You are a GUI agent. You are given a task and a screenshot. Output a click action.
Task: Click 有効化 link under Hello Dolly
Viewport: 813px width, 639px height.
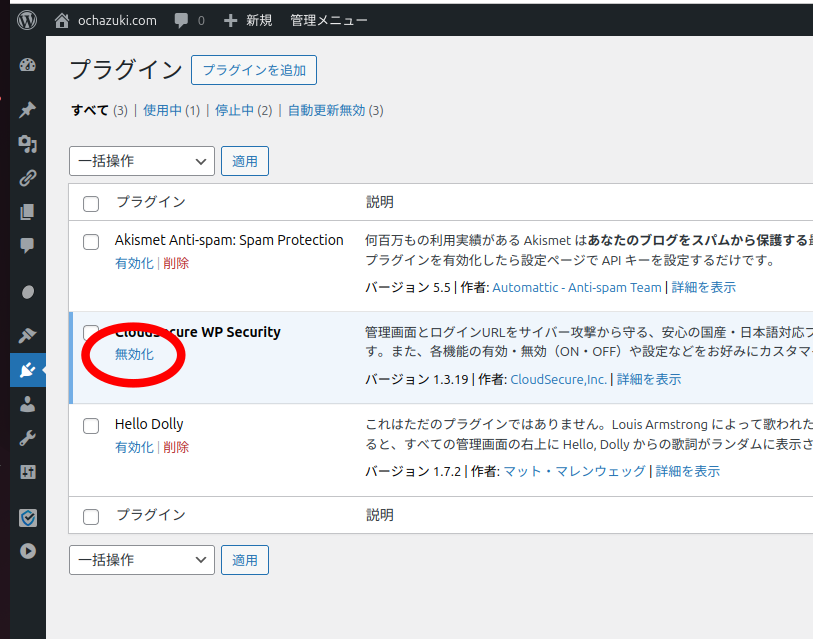pyautogui.click(x=134, y=447)
